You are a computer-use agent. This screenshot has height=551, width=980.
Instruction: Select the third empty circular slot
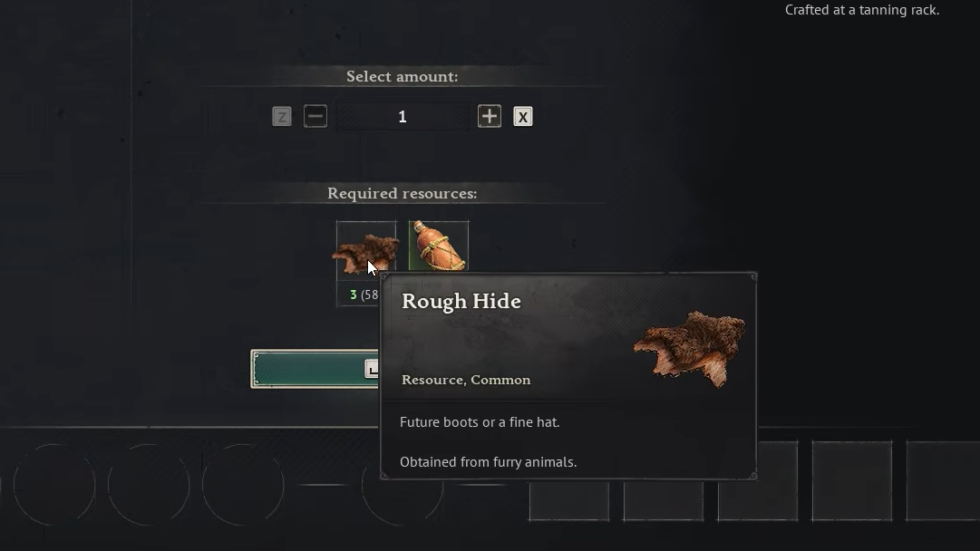(243, 485)
